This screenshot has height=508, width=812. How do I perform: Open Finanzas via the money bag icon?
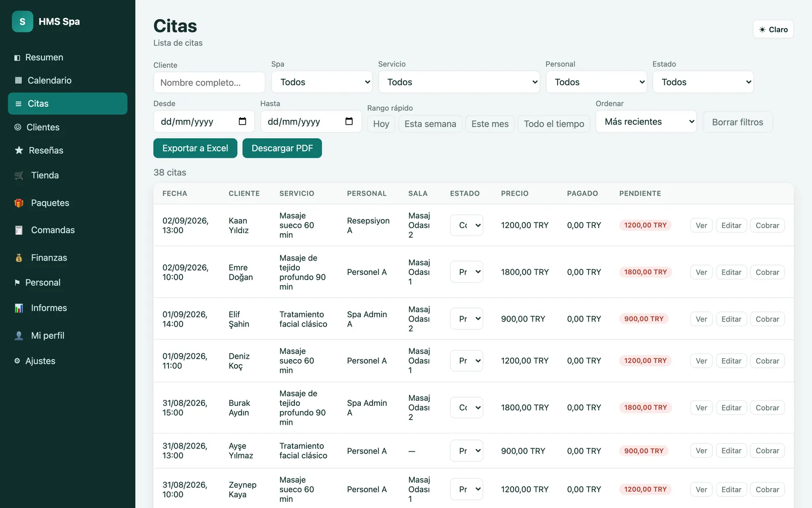19,258
